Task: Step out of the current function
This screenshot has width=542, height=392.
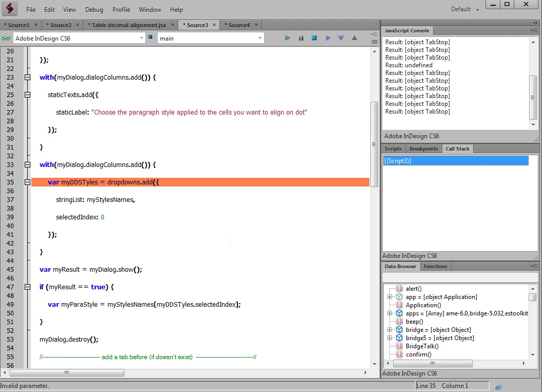Action: [x=354, y=38]
